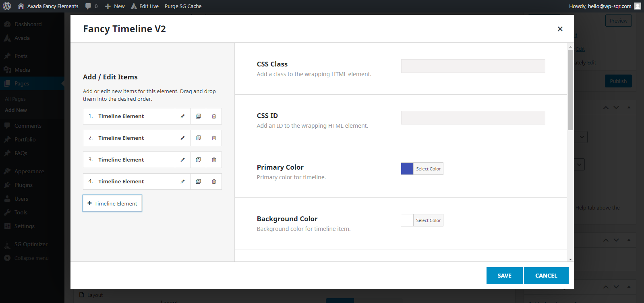This screenshot has width=644, height=303.
Task: Add a new Timeline Element
Action: click(112, 203)
